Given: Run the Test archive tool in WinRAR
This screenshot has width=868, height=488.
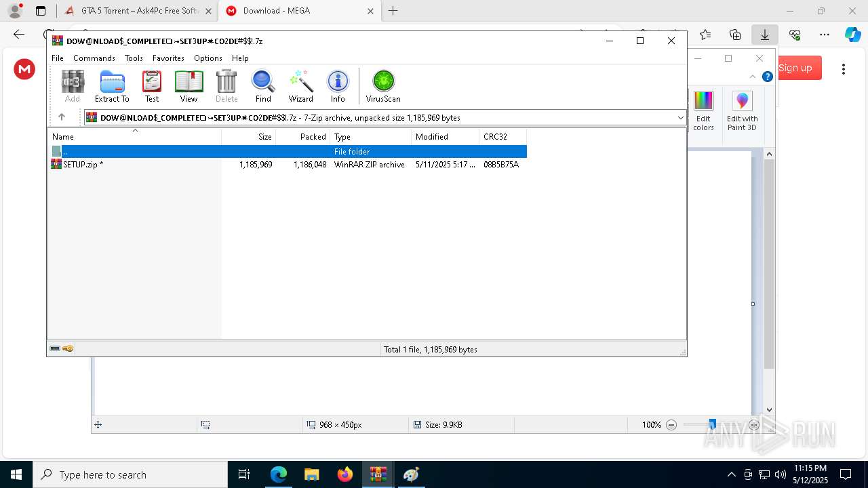Looking at the screenshot, I should [152, 86].
